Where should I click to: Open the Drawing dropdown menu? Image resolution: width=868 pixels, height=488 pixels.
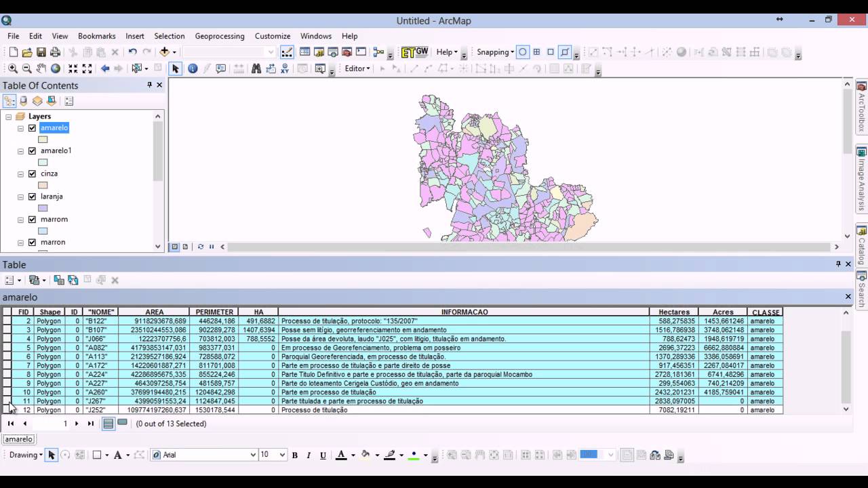pos(26,455)
